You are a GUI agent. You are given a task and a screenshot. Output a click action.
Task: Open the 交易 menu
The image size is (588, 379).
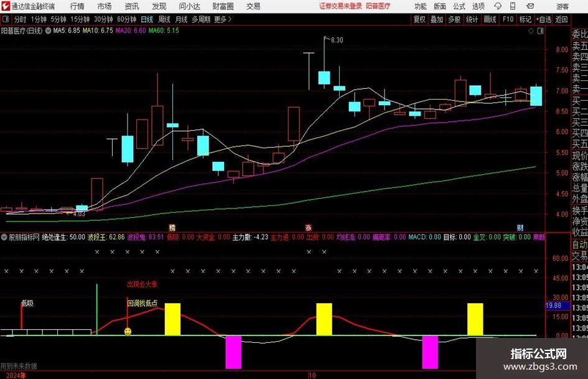coord(253,6)
